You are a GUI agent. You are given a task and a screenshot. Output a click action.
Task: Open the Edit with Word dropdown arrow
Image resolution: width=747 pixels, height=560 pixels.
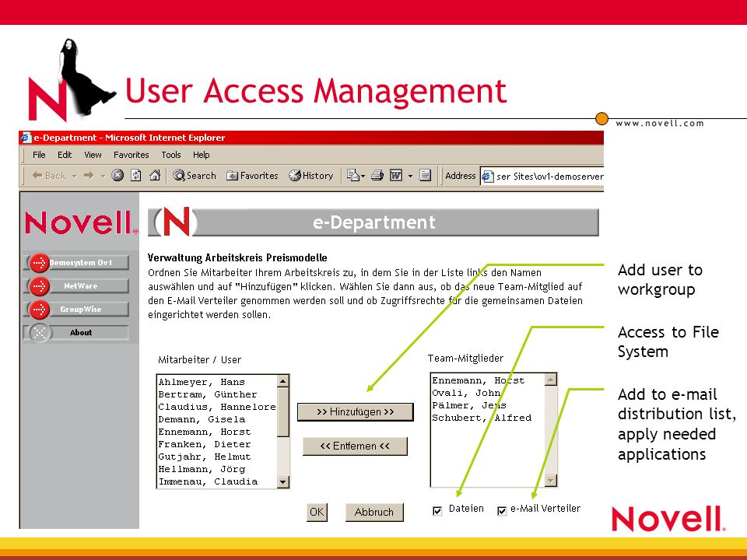coord(410,177)
